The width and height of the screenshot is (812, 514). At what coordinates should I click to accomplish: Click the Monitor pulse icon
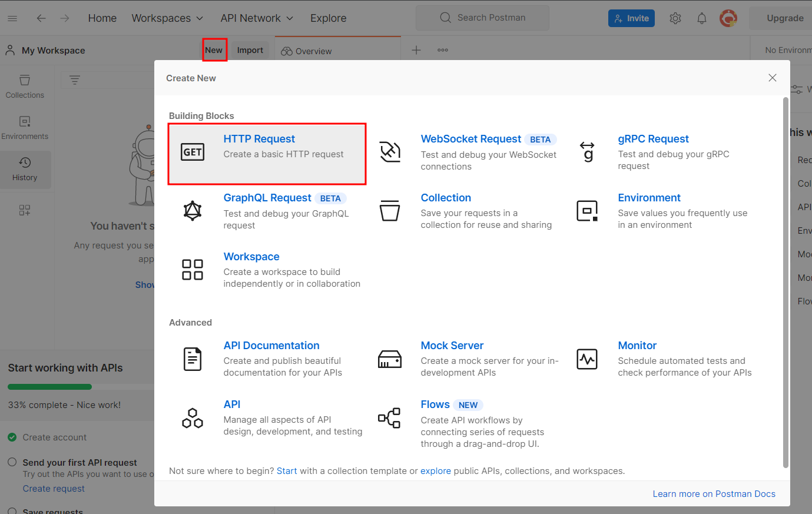587,359
